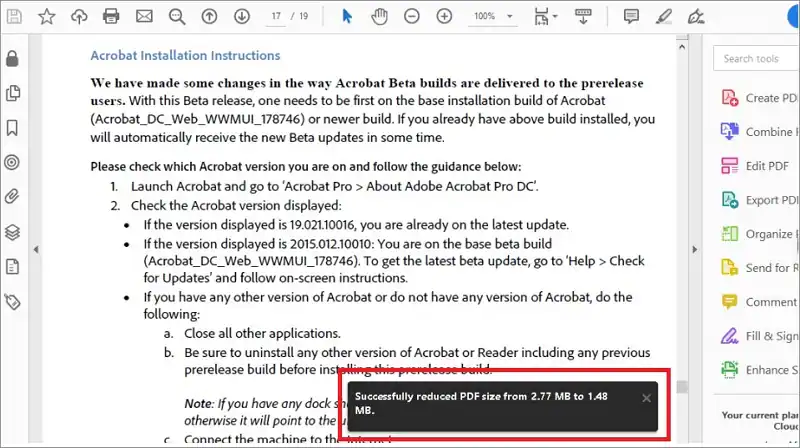Focus the Search tools field
The width and height of the screenshot is (800, 448).
(757, 59)
